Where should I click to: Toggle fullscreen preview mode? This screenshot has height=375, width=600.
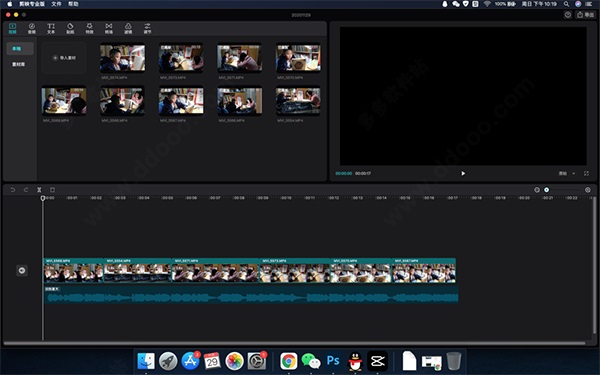click(x=586, y=173)
